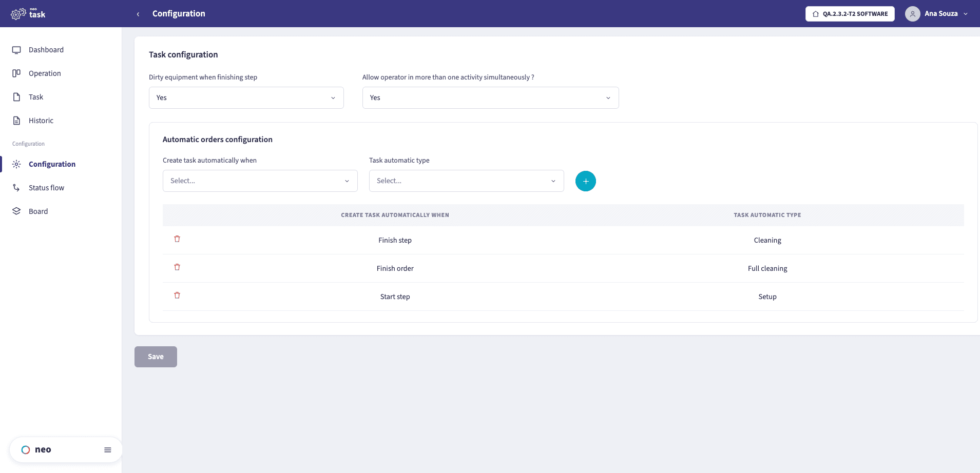The height and width of the screenshot is (473, 980).
Task: Delete the Finish step row
Action: point(177,239)
